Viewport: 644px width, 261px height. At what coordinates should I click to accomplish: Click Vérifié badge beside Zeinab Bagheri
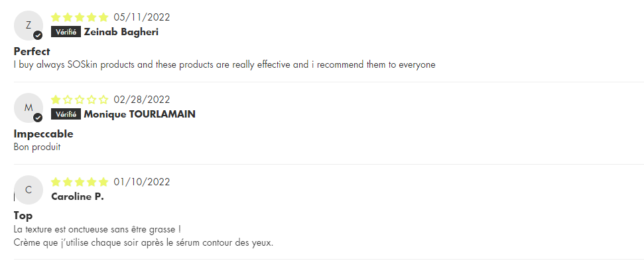pos(66,32)
